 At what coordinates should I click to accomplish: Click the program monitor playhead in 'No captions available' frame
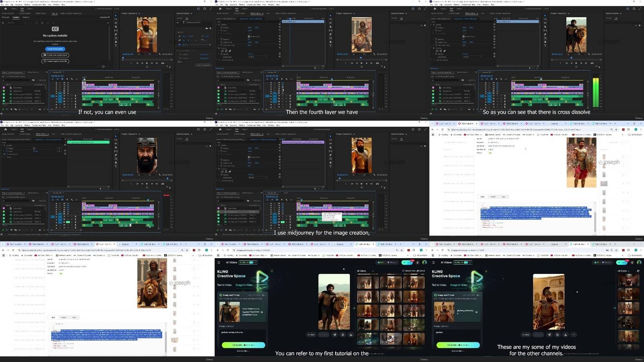click(x=123, y=58)
